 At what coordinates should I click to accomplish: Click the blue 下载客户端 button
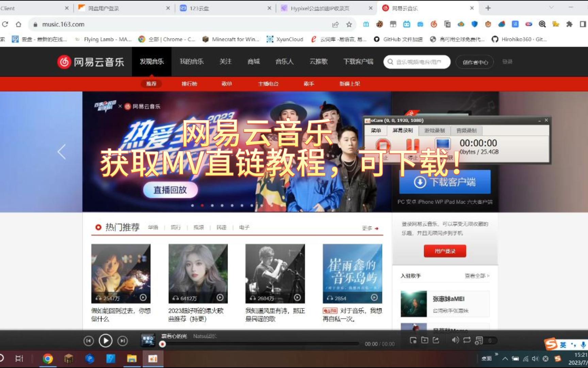pyautogui.click(x=445, y=182)
